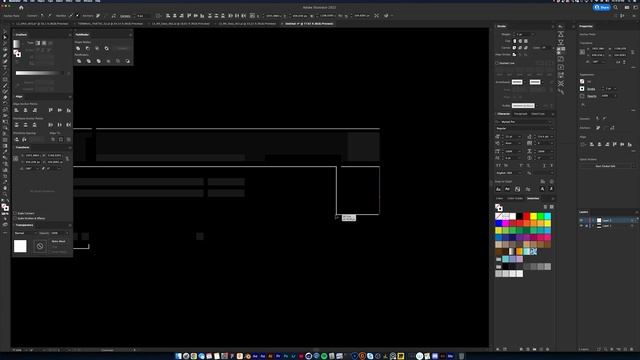Image resolution: width=640 pixels, height=360 pixels.
Task: Open Finder from the Dock
Action: pos(178,356)
